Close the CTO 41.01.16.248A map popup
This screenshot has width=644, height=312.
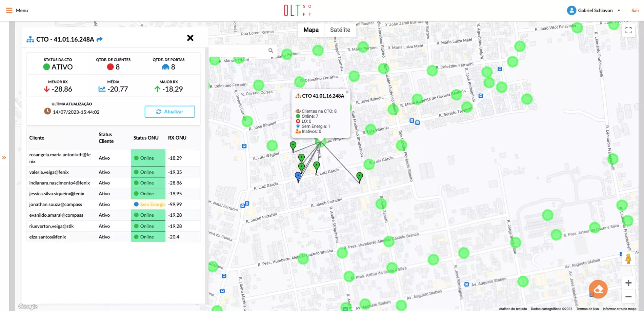tap(347, 92)
